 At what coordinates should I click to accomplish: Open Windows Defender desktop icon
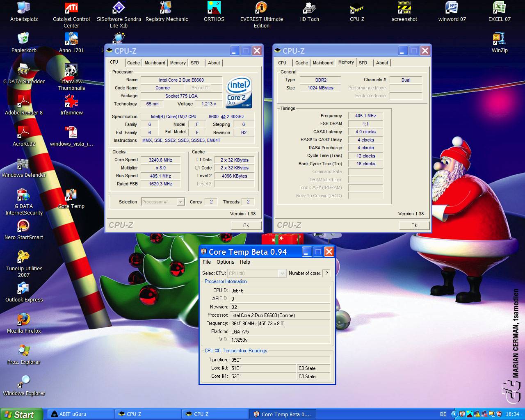24,168
